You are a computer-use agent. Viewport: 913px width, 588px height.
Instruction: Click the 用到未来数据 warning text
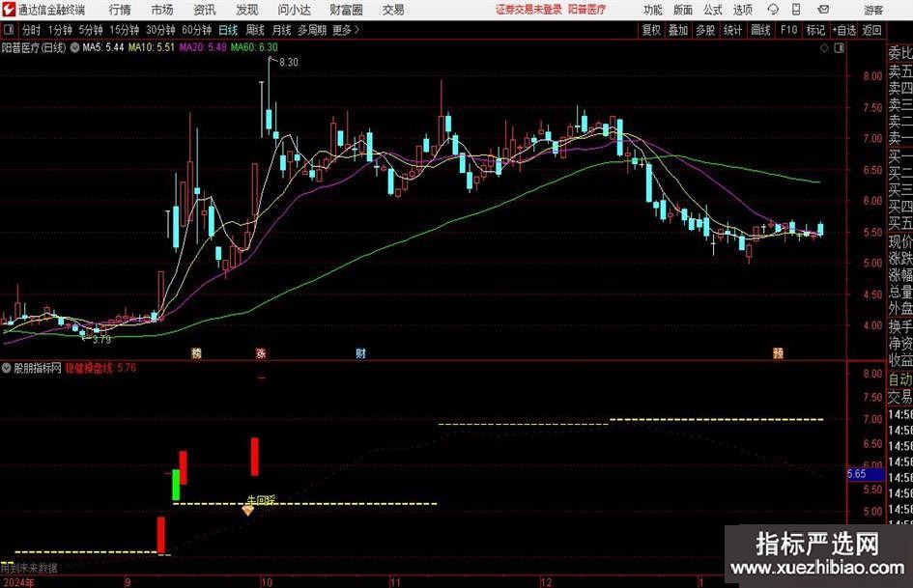pos(29,568)
